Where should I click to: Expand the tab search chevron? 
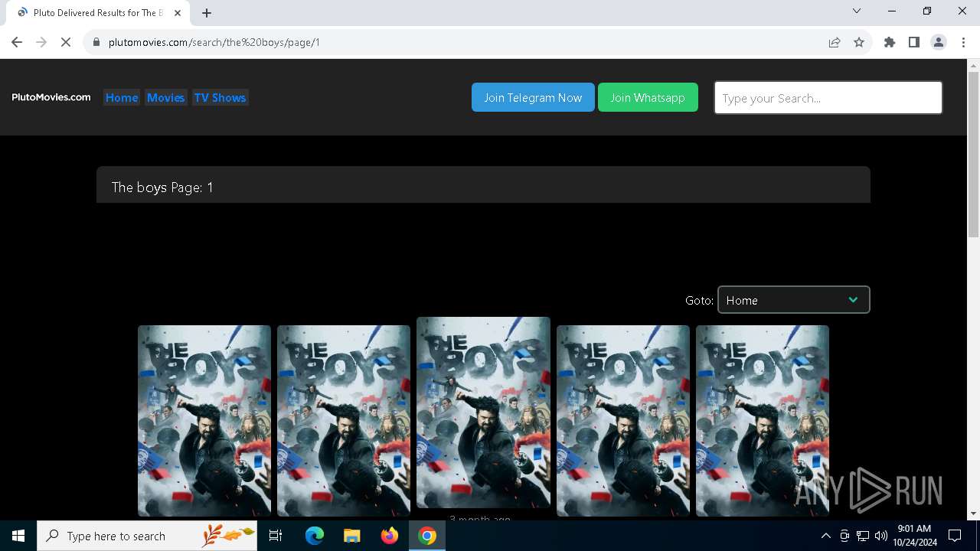pos(857,11)
